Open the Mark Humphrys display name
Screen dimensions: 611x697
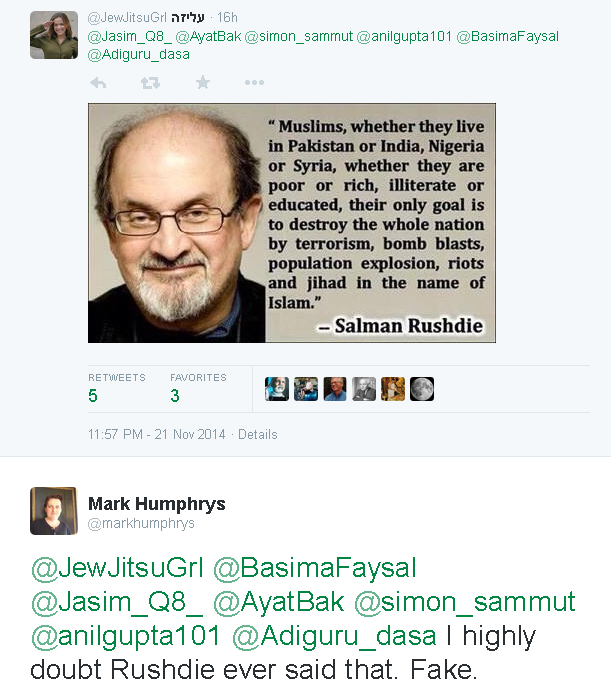point(157,504)
